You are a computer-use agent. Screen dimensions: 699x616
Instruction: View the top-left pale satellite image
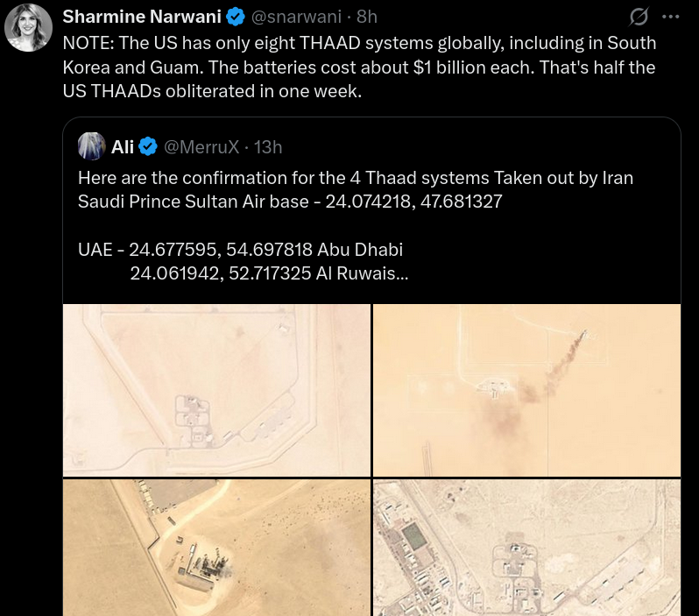(x=216, y=390)
